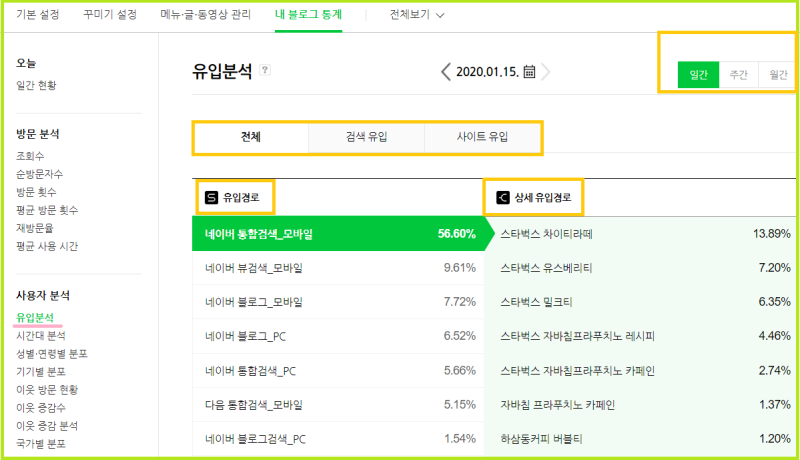Select the 사이트 유입 tab

pos(482,137)
